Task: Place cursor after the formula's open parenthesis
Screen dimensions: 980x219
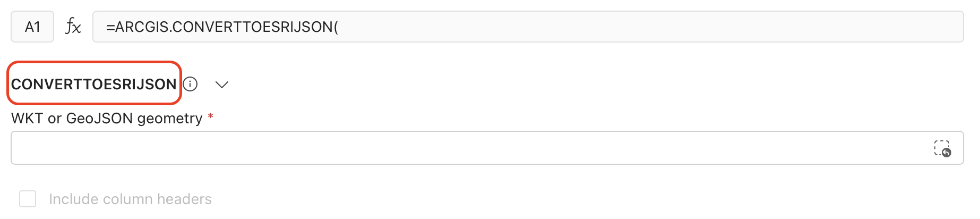Action: pyautogui.click(x=339, y=27)
